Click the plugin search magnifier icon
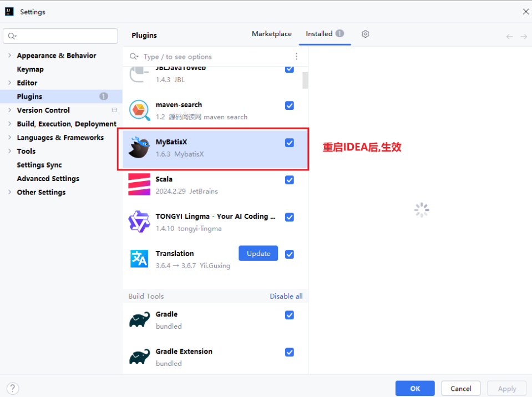 coord(134,57)
